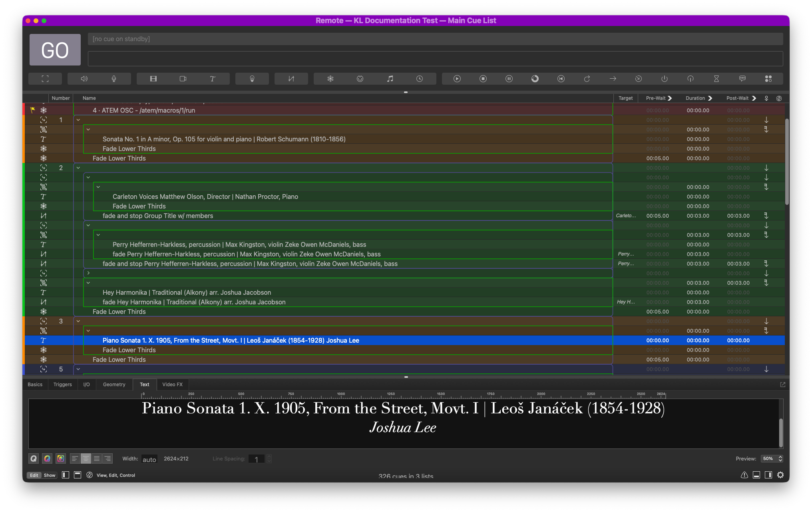Open the Video FX inspector tab
812x512 pixels.
[x=172, y=384]
